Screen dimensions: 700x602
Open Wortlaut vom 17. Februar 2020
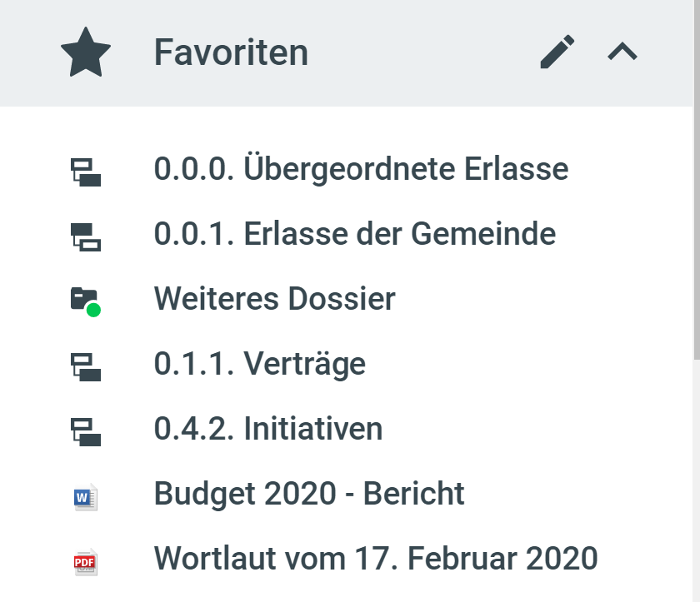point(376,559)
